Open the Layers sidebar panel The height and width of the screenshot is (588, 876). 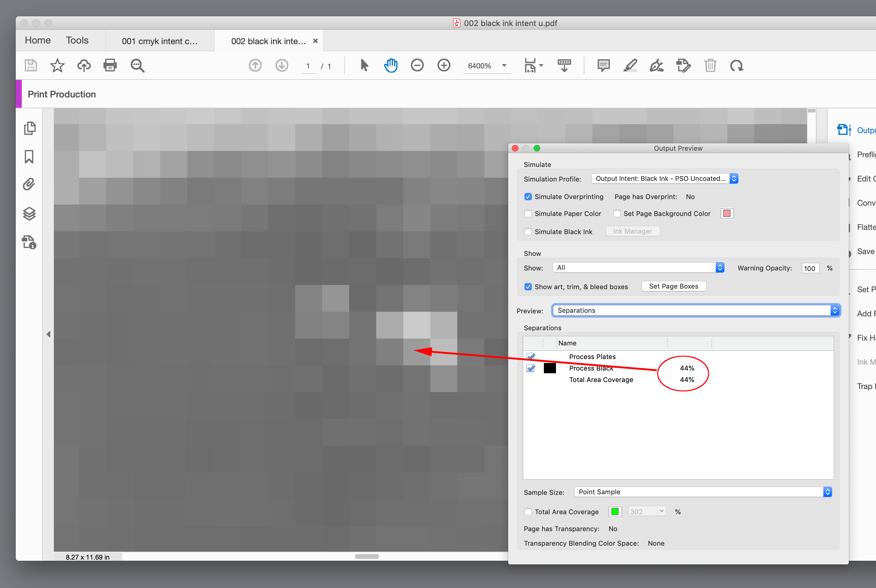pyautogui.click(x=29, y=214)
